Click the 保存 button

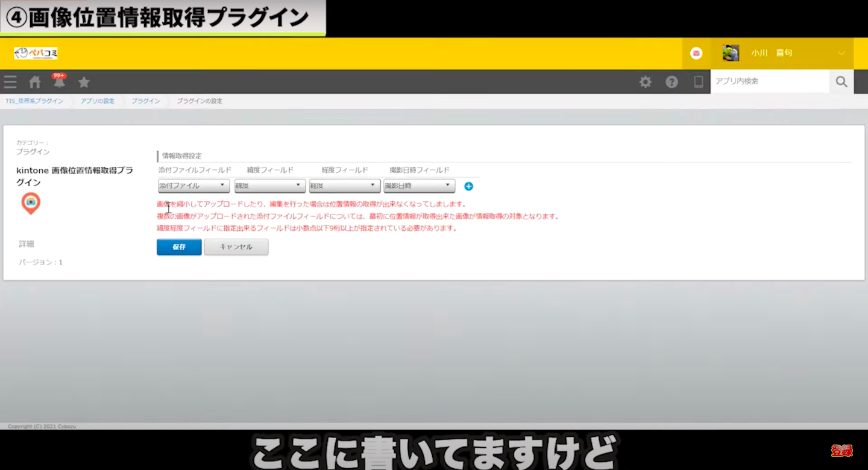coord(179,247)
